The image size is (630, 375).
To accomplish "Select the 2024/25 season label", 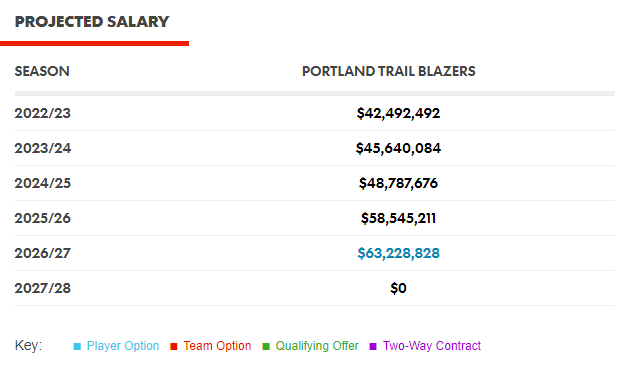I will [43, 183].
